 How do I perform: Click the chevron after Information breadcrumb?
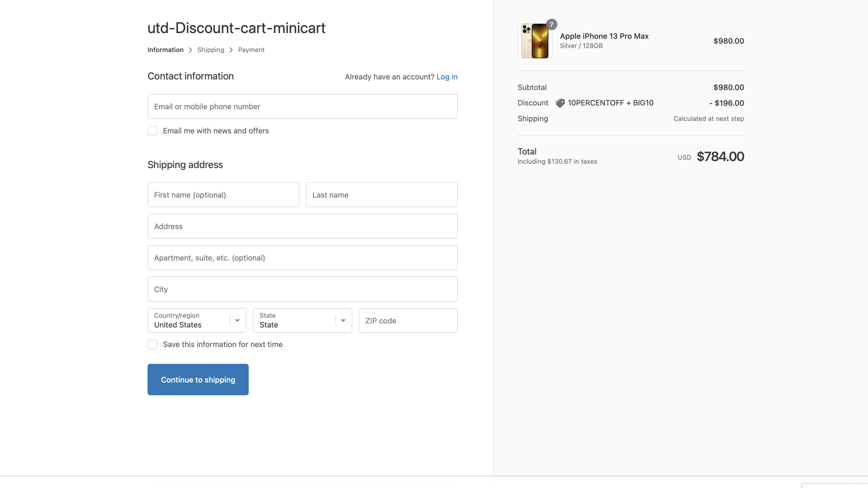[190, 49]
